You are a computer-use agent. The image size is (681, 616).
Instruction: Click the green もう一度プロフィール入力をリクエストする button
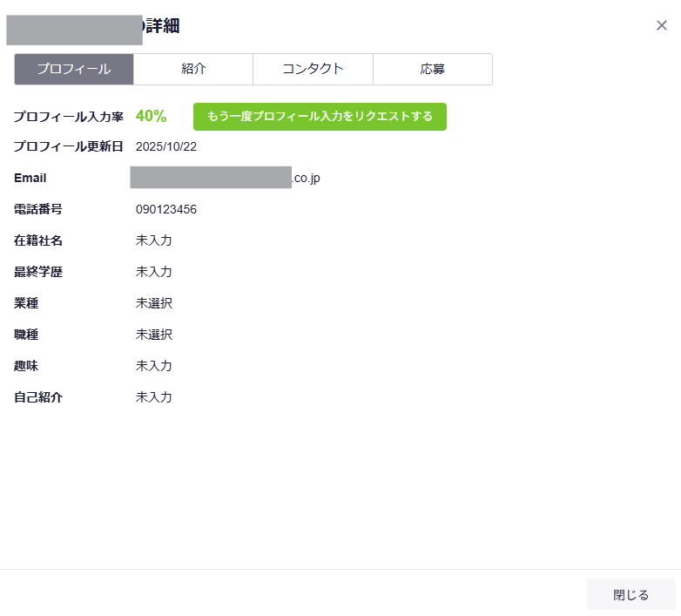[x=320, y=117]
